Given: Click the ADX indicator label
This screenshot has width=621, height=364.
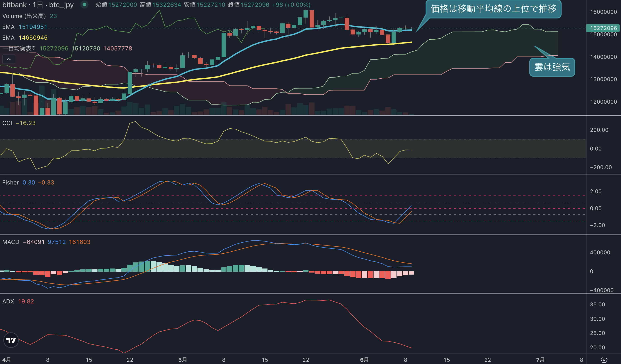Looking at the screenshot, I should (x=8, y=301).
